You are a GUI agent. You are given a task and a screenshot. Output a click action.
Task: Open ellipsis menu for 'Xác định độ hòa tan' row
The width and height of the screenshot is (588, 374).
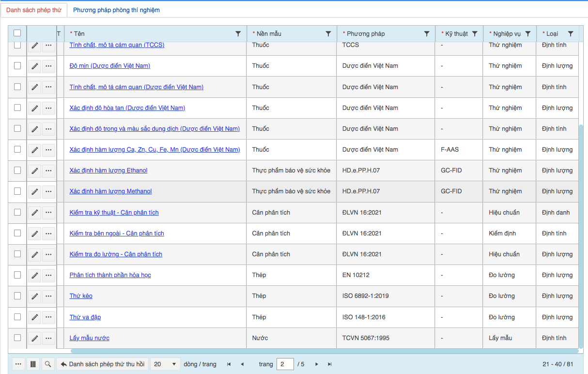point(48,109)
